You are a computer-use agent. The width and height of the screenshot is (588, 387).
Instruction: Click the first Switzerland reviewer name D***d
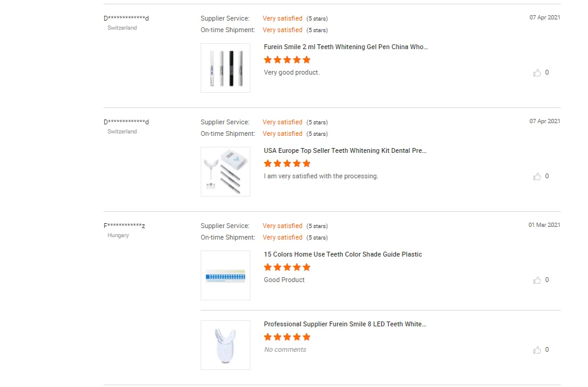click(x=126, y=18)
